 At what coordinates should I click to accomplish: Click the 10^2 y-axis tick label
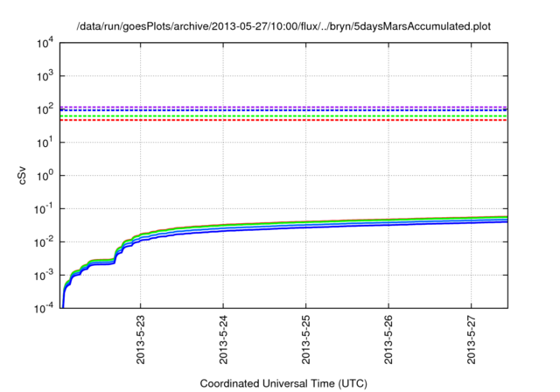pyautogui.click(x=45, y=108)
